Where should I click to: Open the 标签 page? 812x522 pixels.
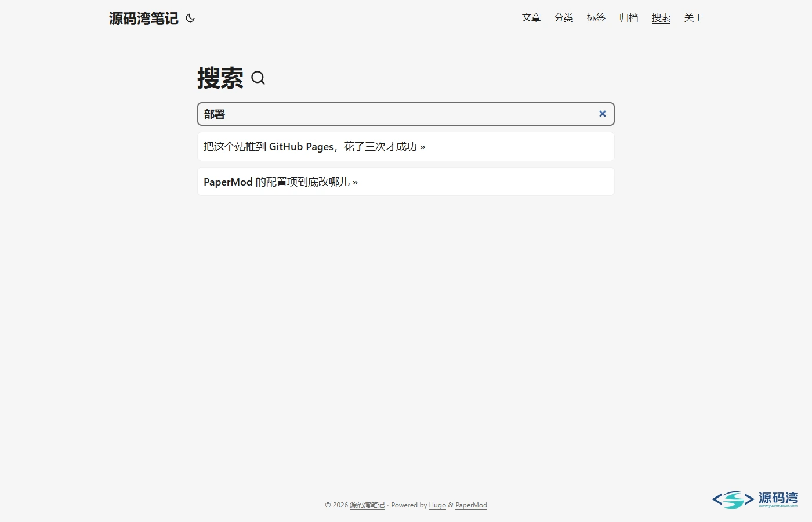pos(596,18)
